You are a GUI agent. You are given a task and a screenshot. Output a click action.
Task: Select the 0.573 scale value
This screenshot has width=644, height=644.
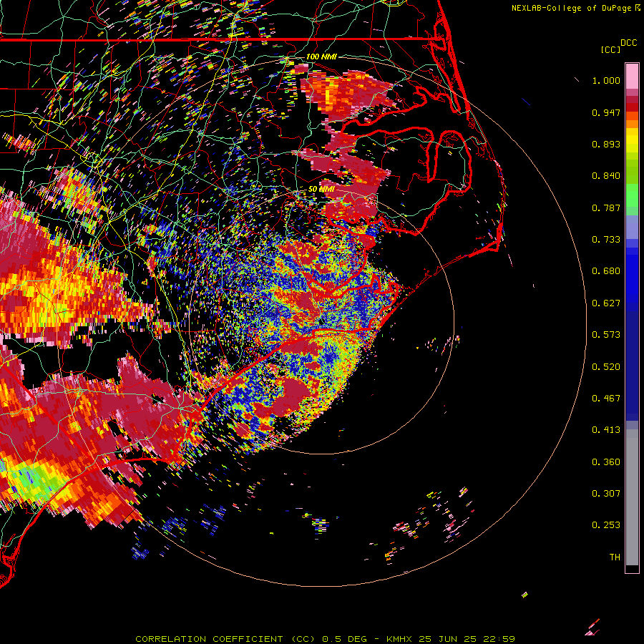[x=606, y=335]
